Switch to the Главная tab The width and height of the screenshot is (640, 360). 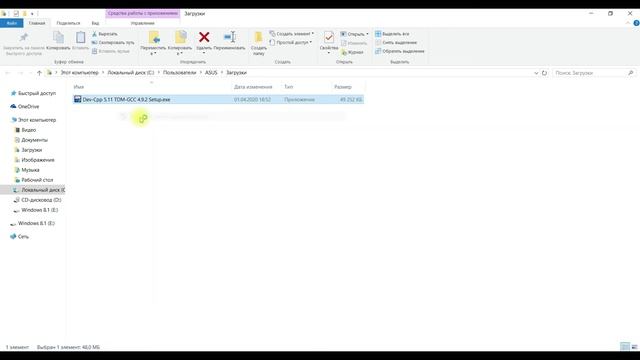pos(37,23)
